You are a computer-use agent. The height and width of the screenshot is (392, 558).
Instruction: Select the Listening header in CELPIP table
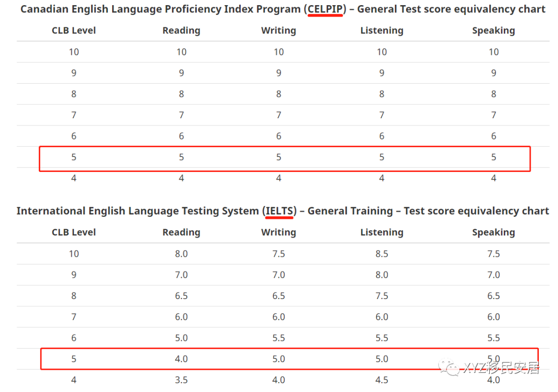(x=382, y=30)
